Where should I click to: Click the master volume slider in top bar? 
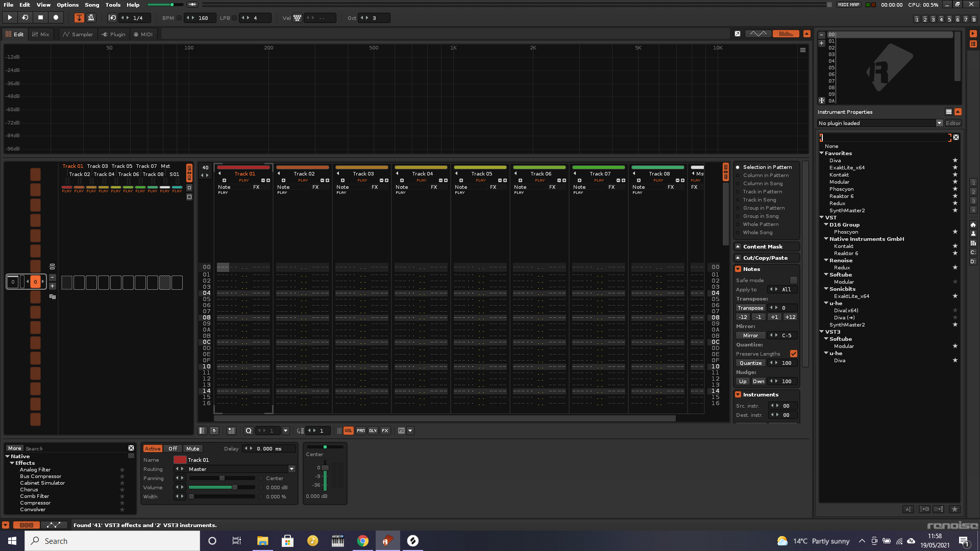click(x=164, y=5)
